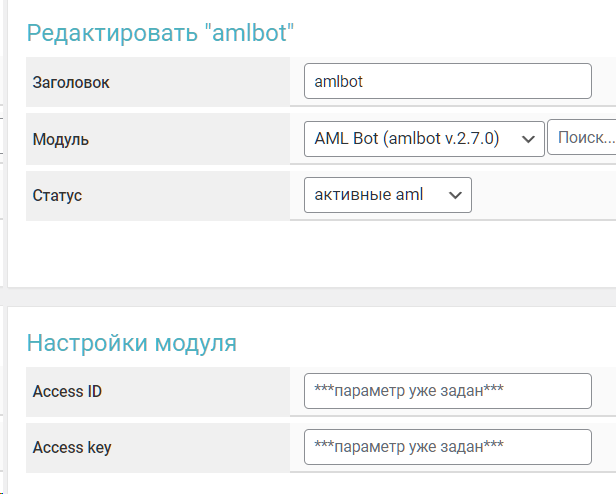This screenshot has height=494, width=616.
Task: Click the chevron arrow of the module selector
Action: point(528,139)
